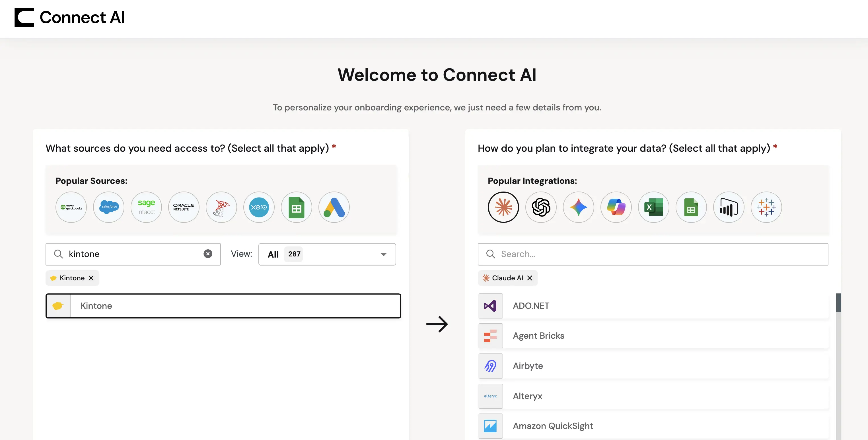The image size is (868, 440).
Task: Remove the Claude AI integration chip
Action: (530, 278)
